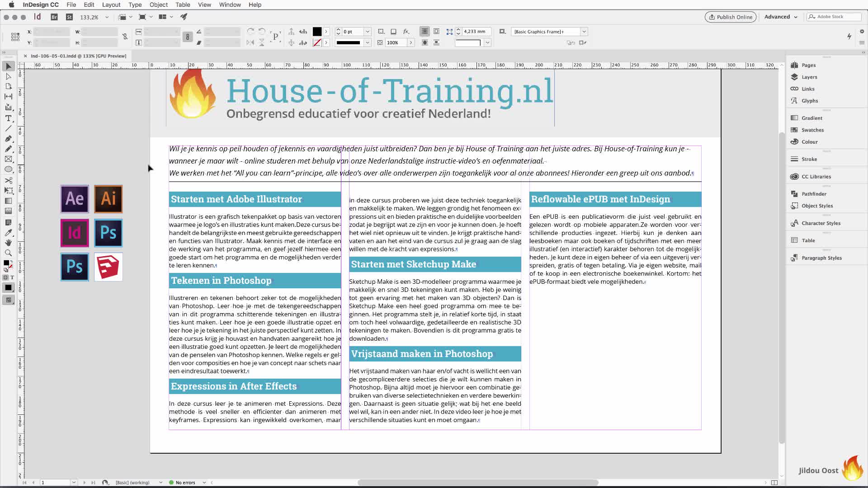
Task: Select the Line tool
Action: tap(8, 128)
